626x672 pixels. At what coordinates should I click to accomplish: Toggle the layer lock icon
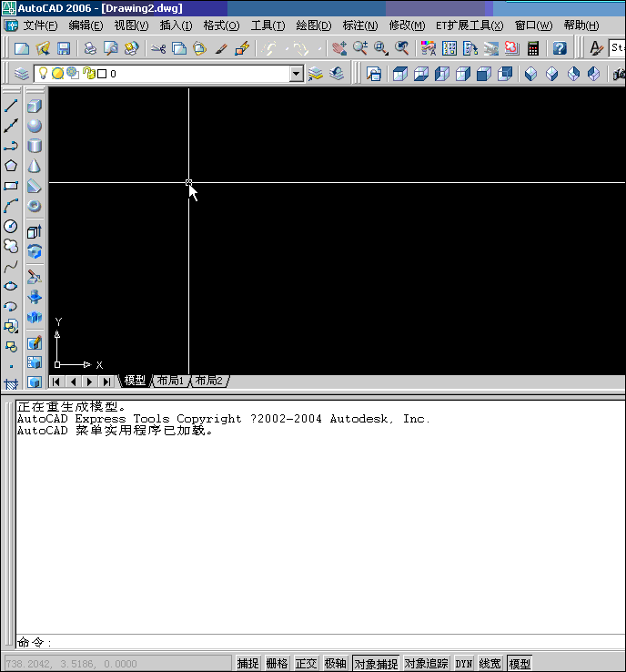[x=89, y=74]
